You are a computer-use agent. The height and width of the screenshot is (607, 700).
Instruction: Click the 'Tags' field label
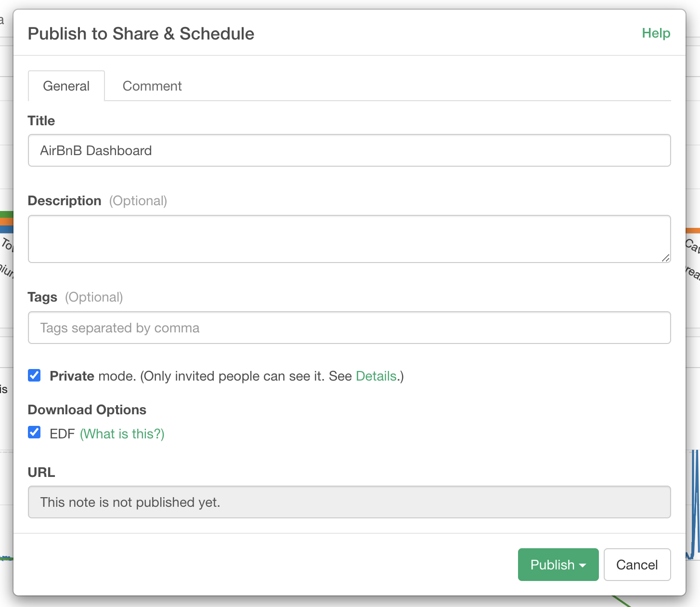point(42,297)
